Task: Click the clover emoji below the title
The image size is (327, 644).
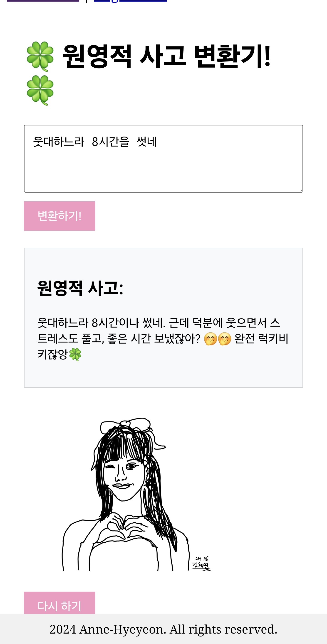Action: coord(40,90)
